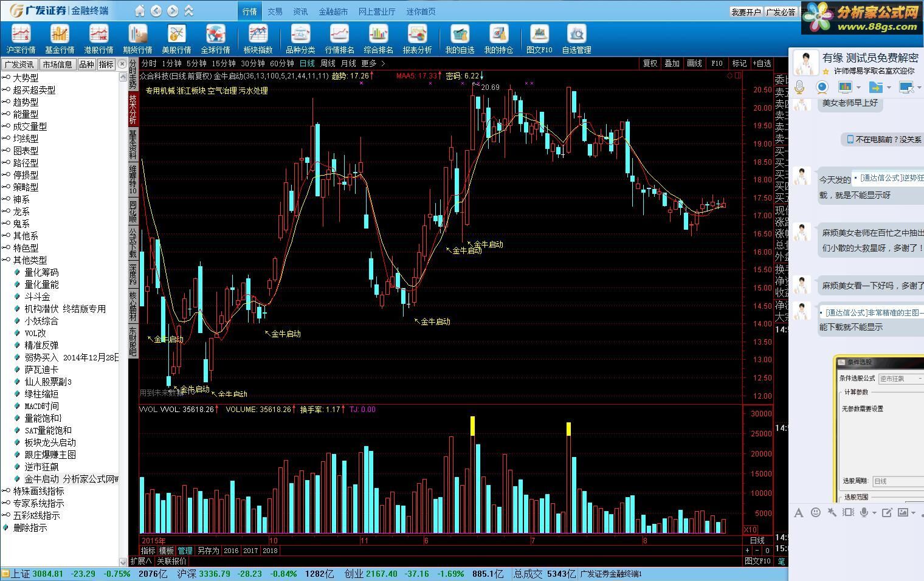The height and width of the screenshot is (581, 924).
Task: Switch chart to 月线 monthly period
Action: (348, 63)
